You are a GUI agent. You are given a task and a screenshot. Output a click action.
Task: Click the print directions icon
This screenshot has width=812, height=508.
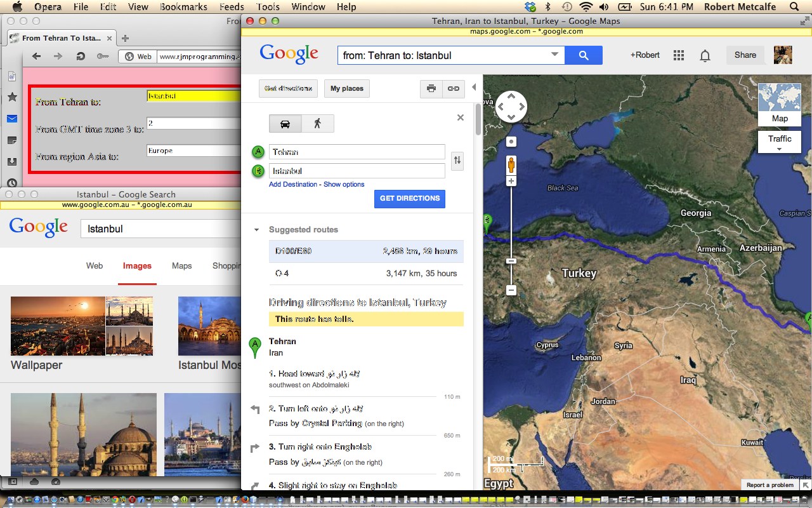click(431, 88)
